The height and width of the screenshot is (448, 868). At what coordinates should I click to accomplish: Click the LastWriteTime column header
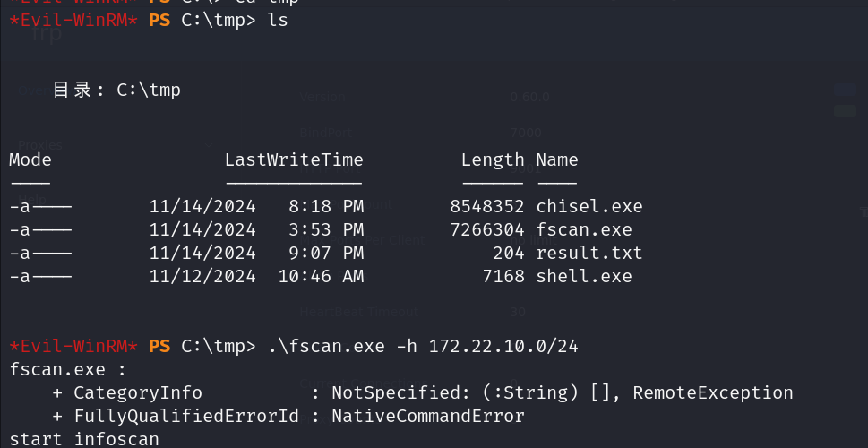(x=294, y=160)
